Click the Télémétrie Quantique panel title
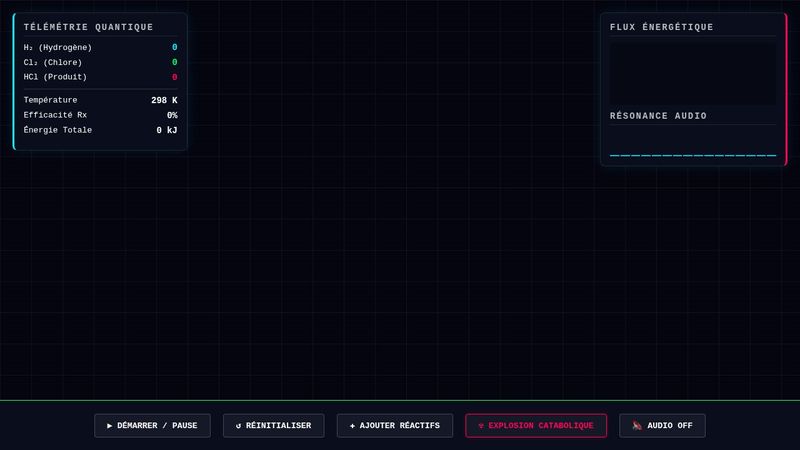The width and height of the screenshot is (800, 450). pos(88,27)
